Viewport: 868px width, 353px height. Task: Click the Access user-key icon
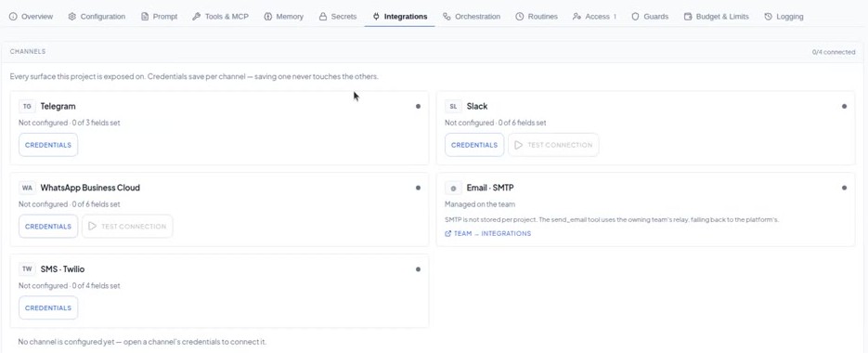(577, 17)
